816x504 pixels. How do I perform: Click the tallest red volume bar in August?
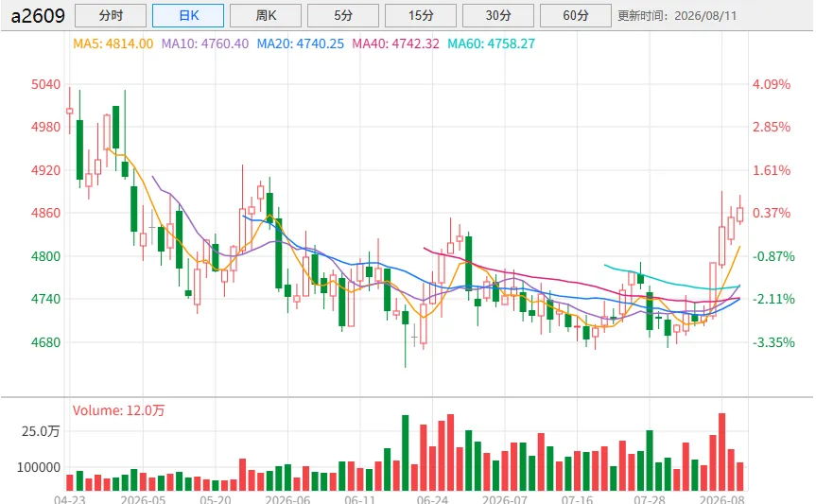click(721, 452)
